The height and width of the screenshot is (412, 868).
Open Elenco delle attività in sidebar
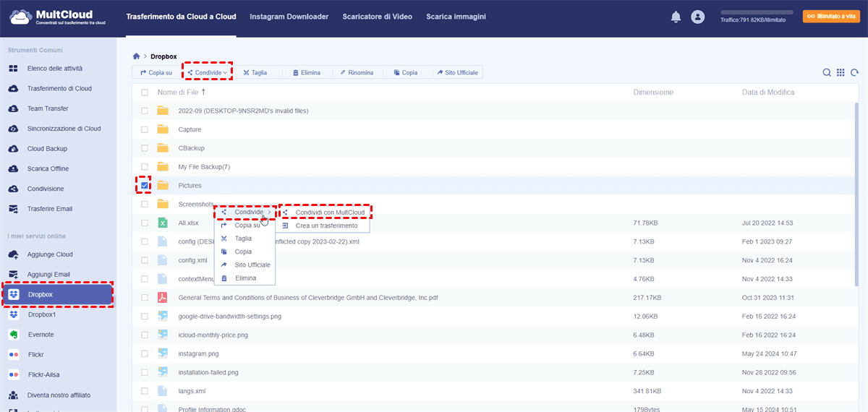coord(55,68)
